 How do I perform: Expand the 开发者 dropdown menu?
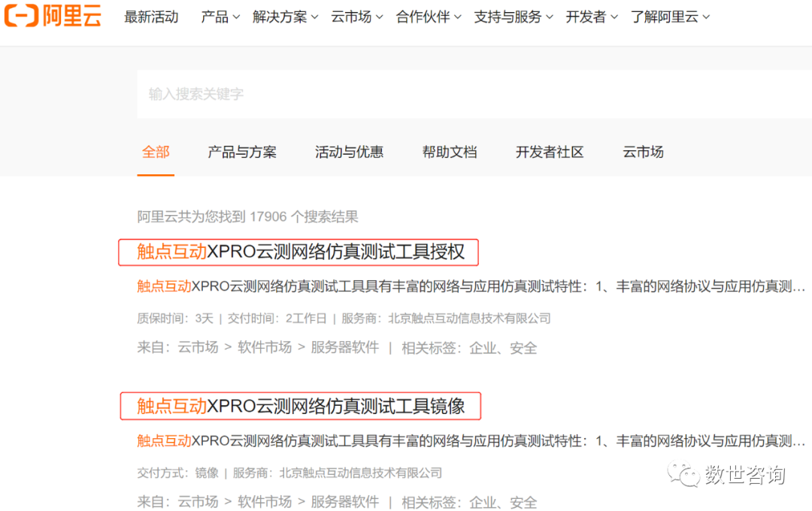click(x=592, y=17)
